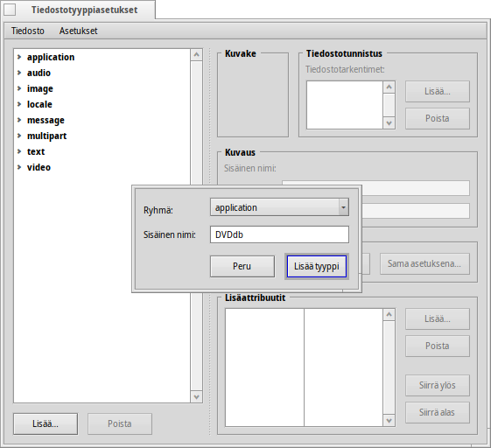Click Lisää... button below the type list
The width and height of the screenshot is (491, 448).
coord(46,423)
